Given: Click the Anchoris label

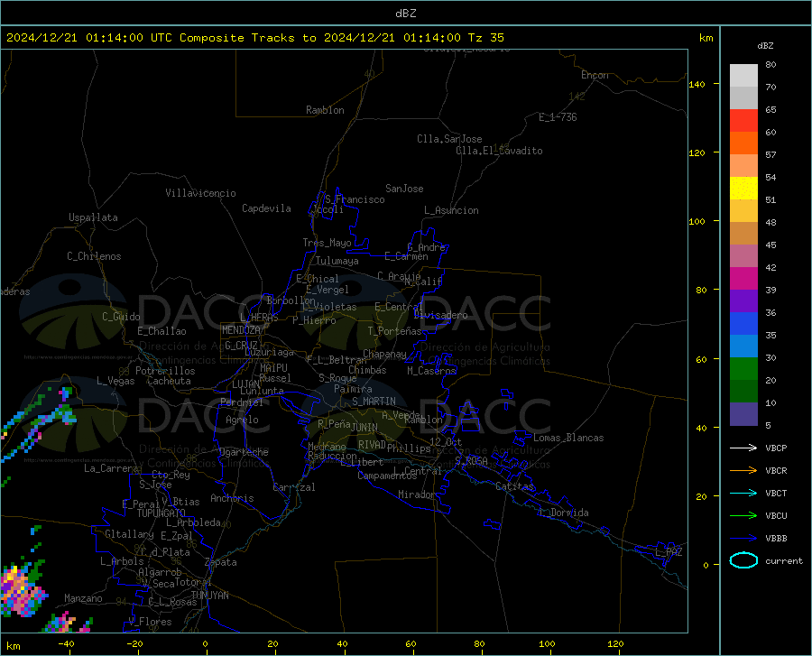Looking at the screenshot, I should pyautogui.click(x=232, y=498).
